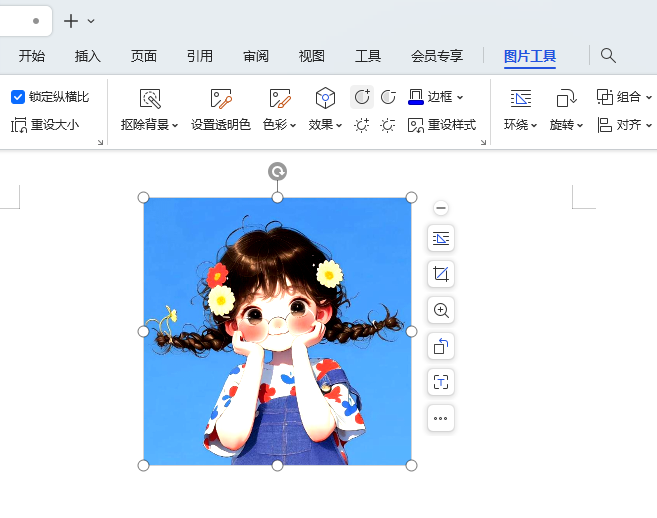Open the 视图 tab
657x518 pixels.
pos(312,56)
